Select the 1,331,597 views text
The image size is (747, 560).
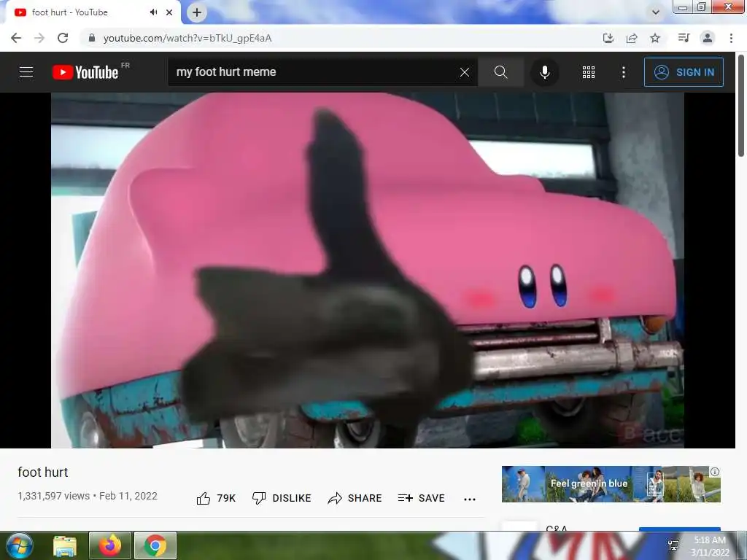click(x=53, y=496)
